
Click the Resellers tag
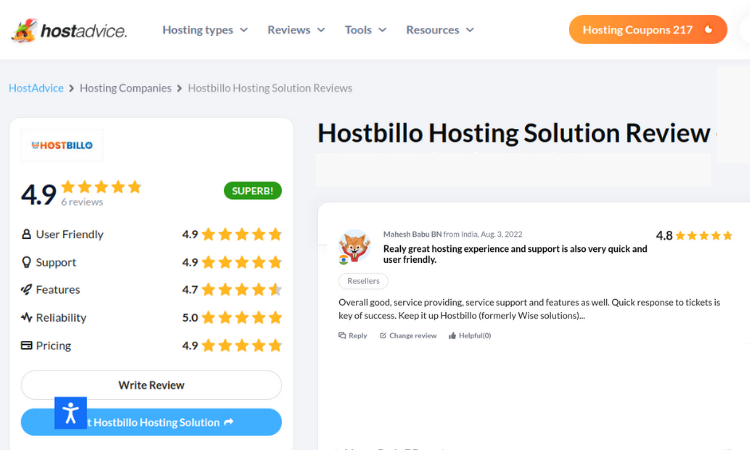364,281
